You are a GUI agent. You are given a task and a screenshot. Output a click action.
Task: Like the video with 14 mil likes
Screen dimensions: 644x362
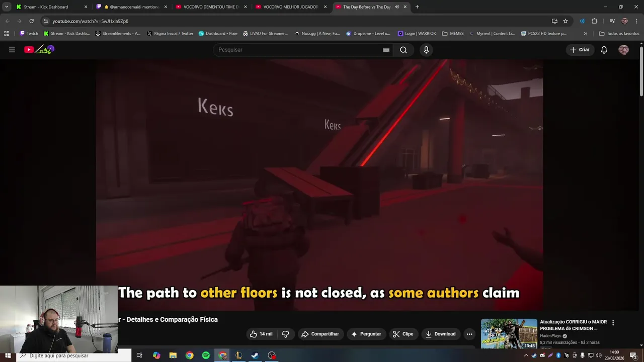261,334
